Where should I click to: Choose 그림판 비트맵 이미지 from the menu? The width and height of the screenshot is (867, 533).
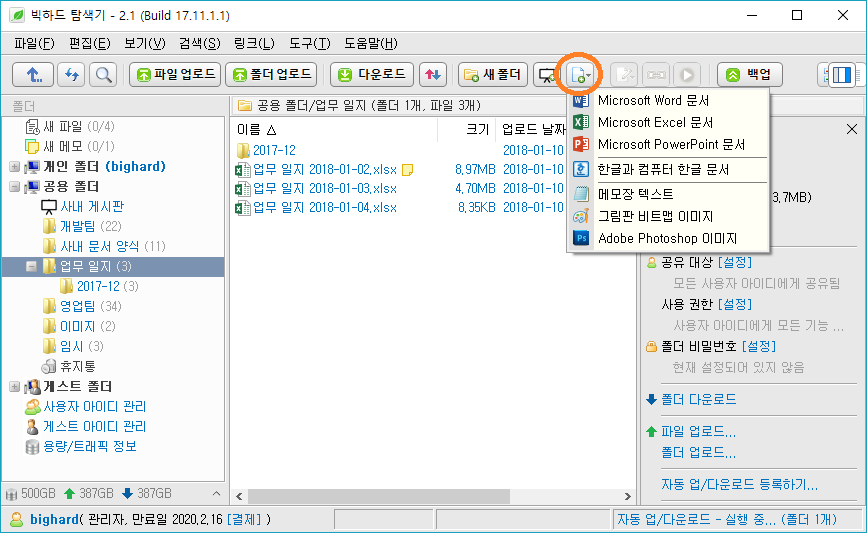pos(668,216)
